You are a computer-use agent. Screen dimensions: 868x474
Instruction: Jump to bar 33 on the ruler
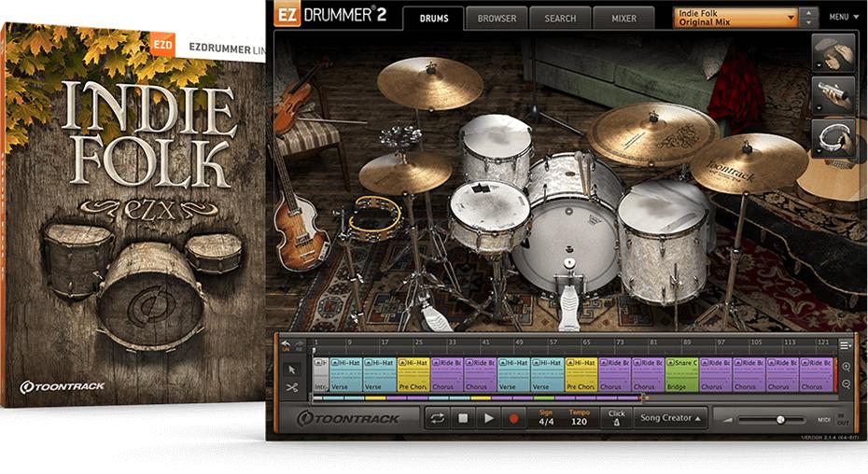tap(453, 342)
